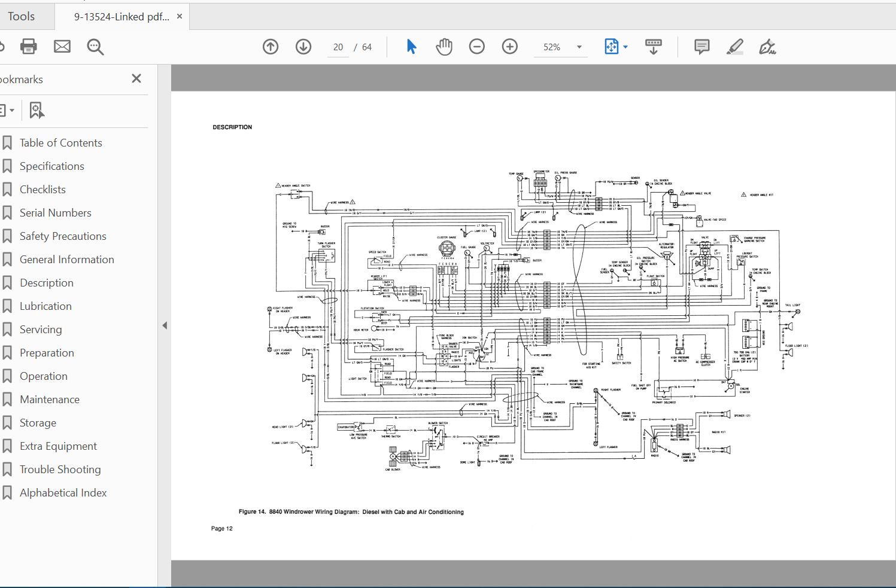Collapse the bookmarks pane with side arrow

165,325
